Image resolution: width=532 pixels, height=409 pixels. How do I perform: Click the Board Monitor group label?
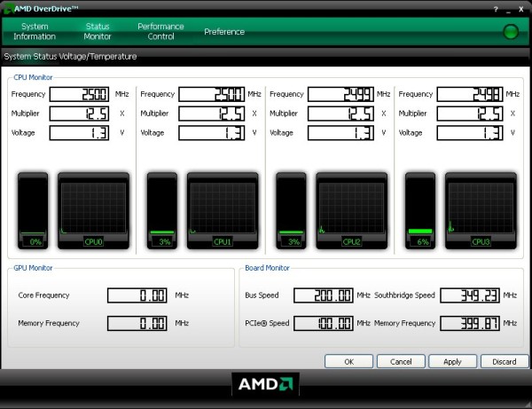click(267, 268)
